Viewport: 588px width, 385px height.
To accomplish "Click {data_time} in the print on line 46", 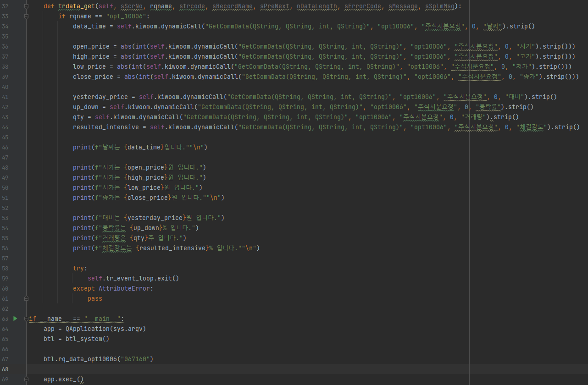I will 144,147.
